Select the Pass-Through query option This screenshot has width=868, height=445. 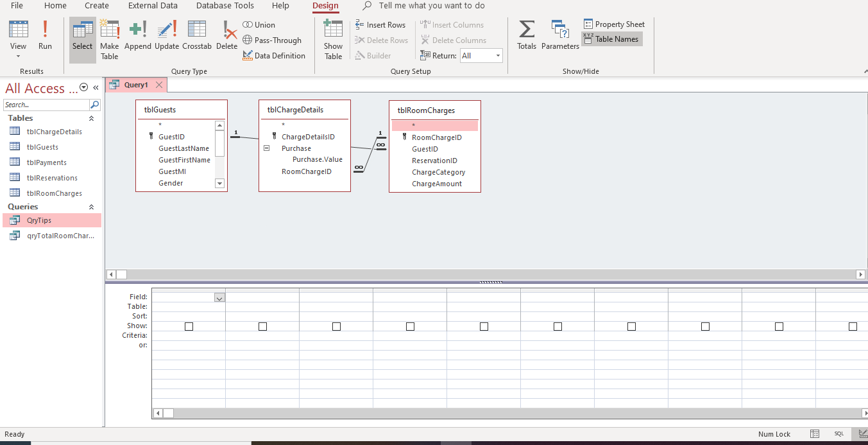[272, 40]
